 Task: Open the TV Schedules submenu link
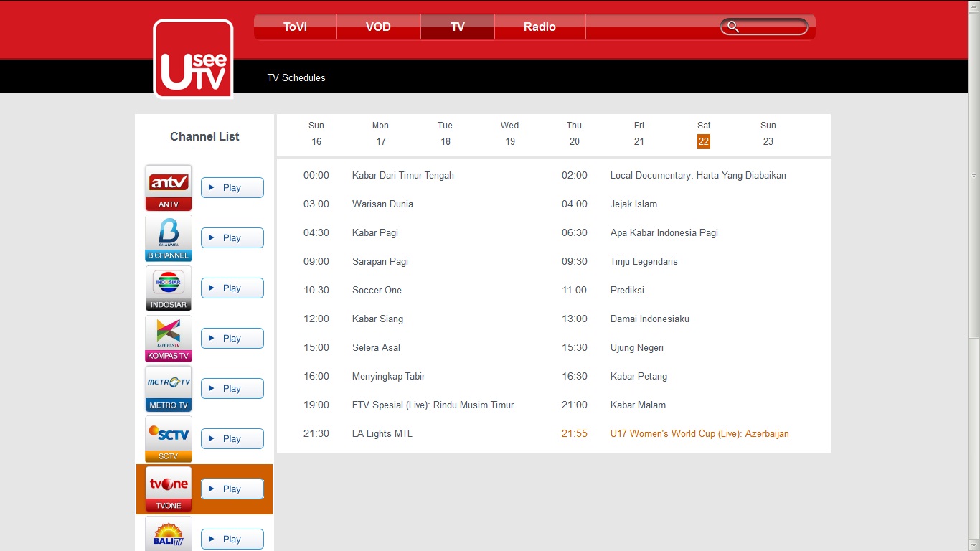coord(296,77)
